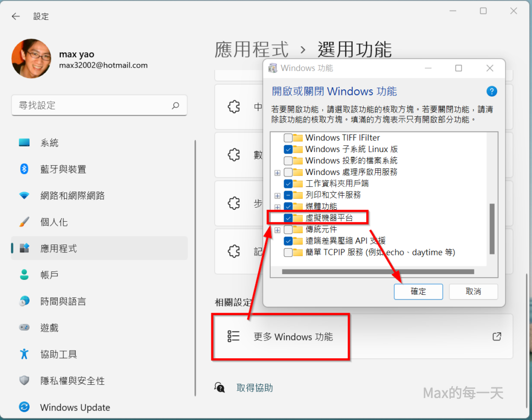Screen dimensions: 532x420
Task: Click the Windows 功能 title bar icon
Action: point(272,68)
